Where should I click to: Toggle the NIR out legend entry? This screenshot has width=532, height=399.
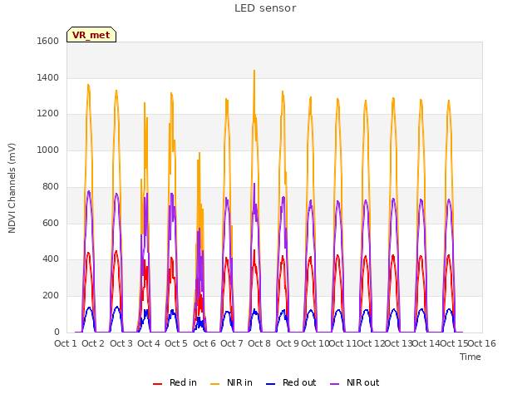(355, 382)
